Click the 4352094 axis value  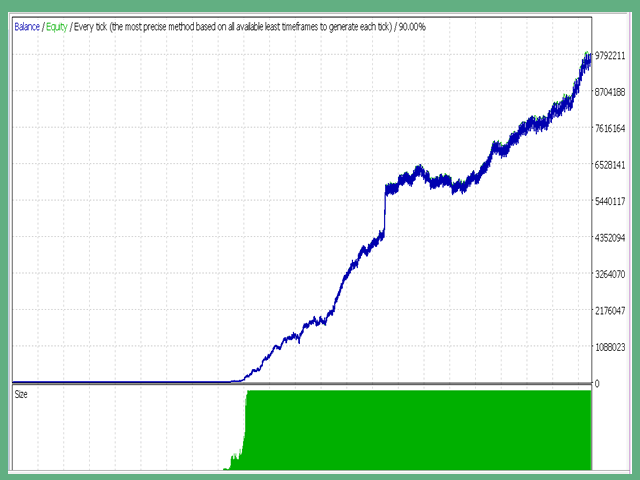pos(610,238)
